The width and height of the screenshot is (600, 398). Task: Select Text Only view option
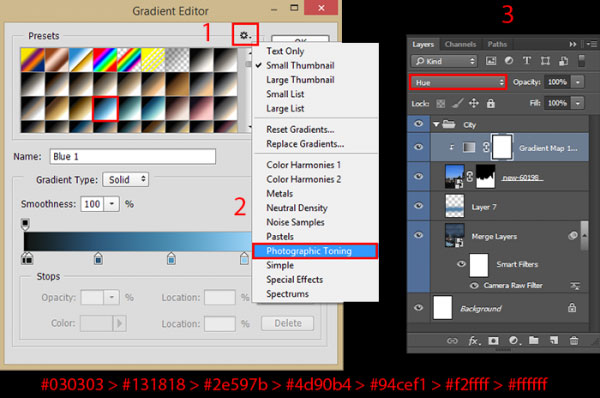pos(285,51)
